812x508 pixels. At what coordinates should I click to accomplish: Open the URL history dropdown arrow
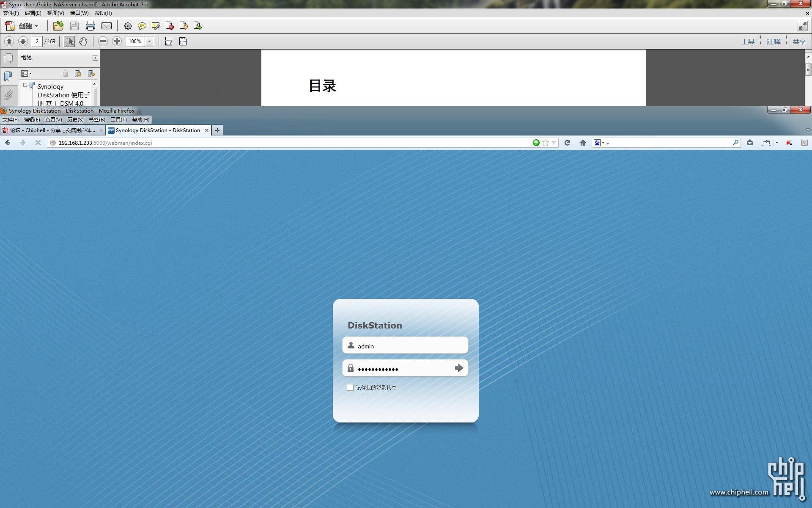[x=554, y=143]
